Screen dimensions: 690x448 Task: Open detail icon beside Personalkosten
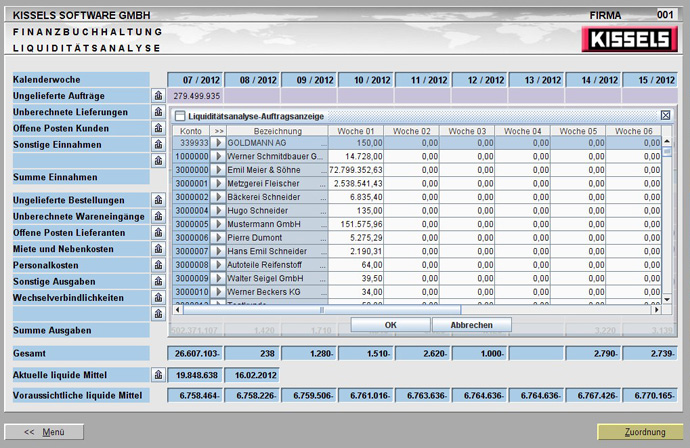[158, 265]
